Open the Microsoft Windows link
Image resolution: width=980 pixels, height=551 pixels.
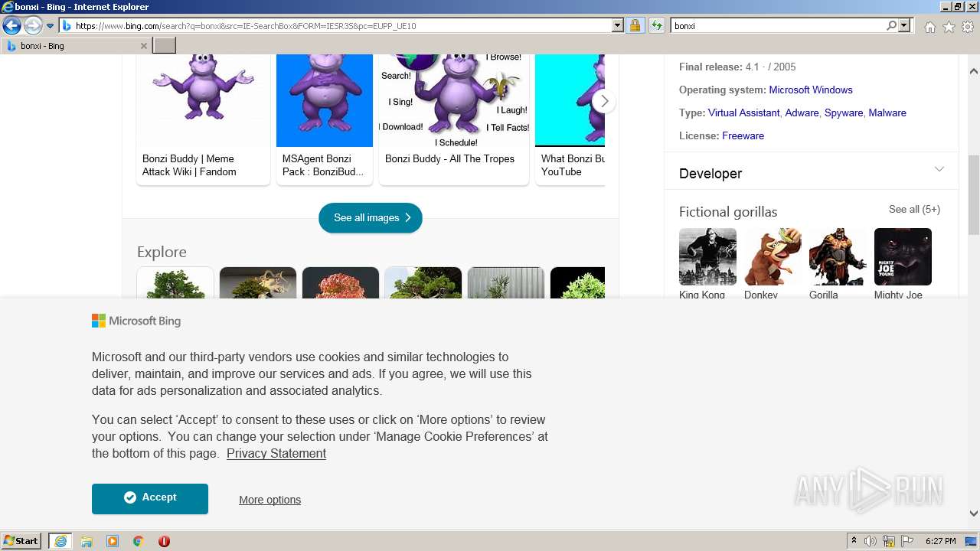click(x=811, y=90)
